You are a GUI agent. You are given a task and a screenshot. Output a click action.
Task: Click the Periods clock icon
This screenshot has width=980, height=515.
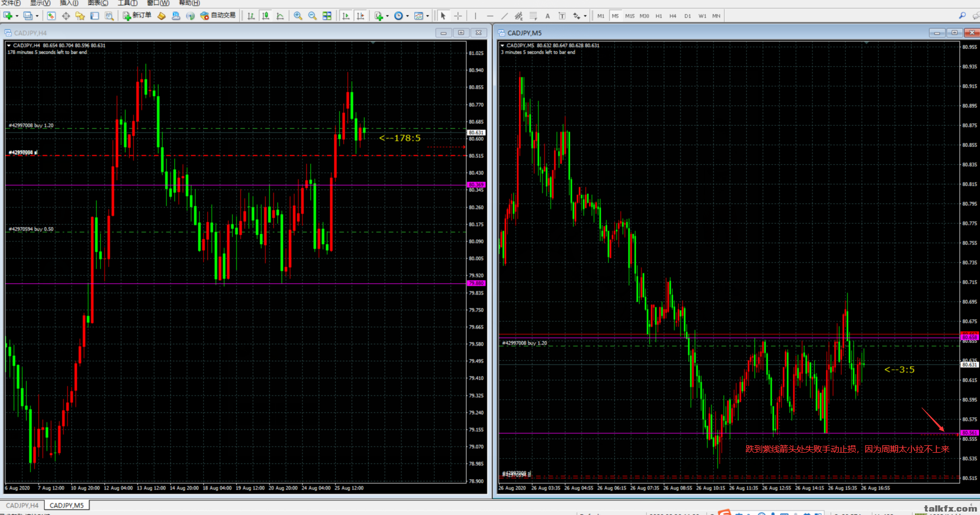pyautogui.click(x=399, y=16)
